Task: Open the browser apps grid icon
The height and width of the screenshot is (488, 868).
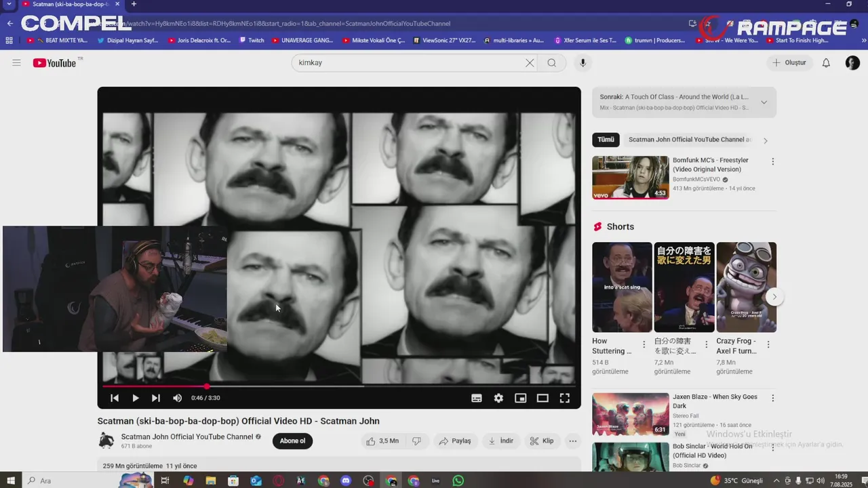Action: click(9, 41)
